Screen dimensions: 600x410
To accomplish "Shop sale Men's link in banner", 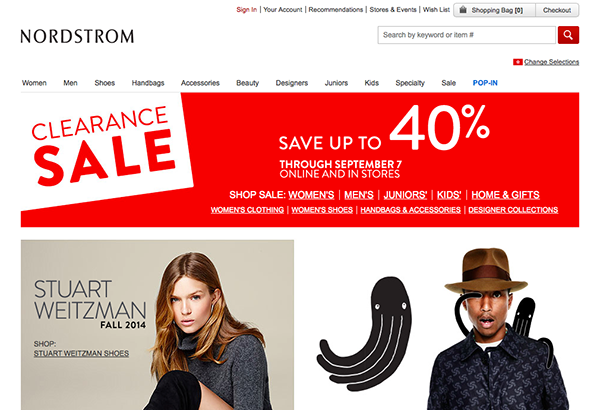I will [x=359, y=195].
